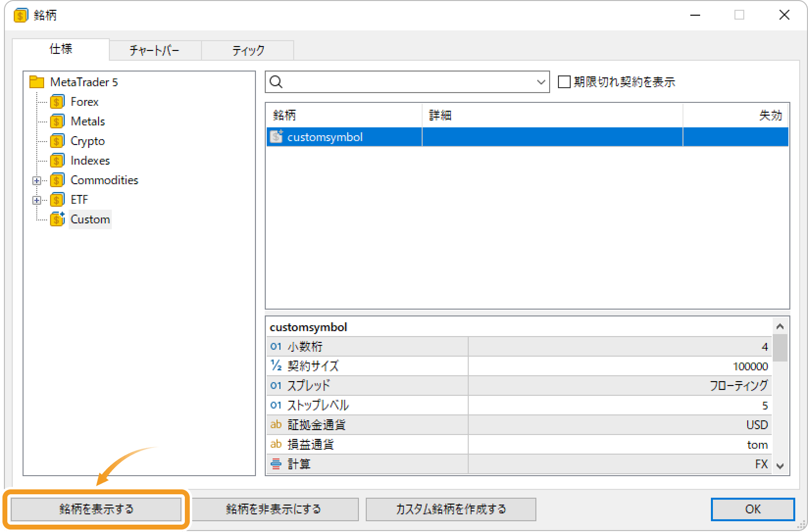This screenshot has height=532, width=808.
Task: Click the magnifier icon in search box
Action: [276, 82]
